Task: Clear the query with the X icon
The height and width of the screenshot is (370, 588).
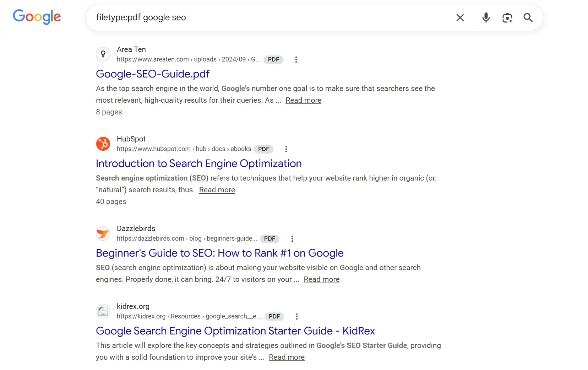Action: (460, 18)
